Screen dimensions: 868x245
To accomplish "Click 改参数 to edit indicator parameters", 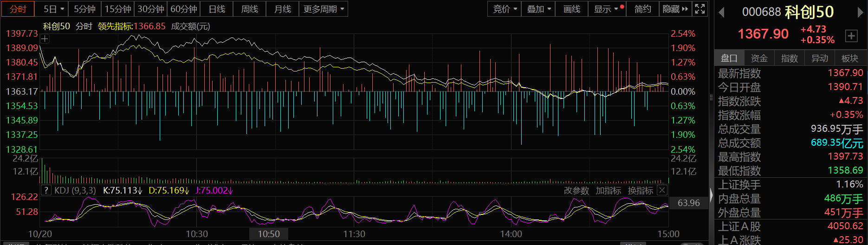I will tap(576, 191).
